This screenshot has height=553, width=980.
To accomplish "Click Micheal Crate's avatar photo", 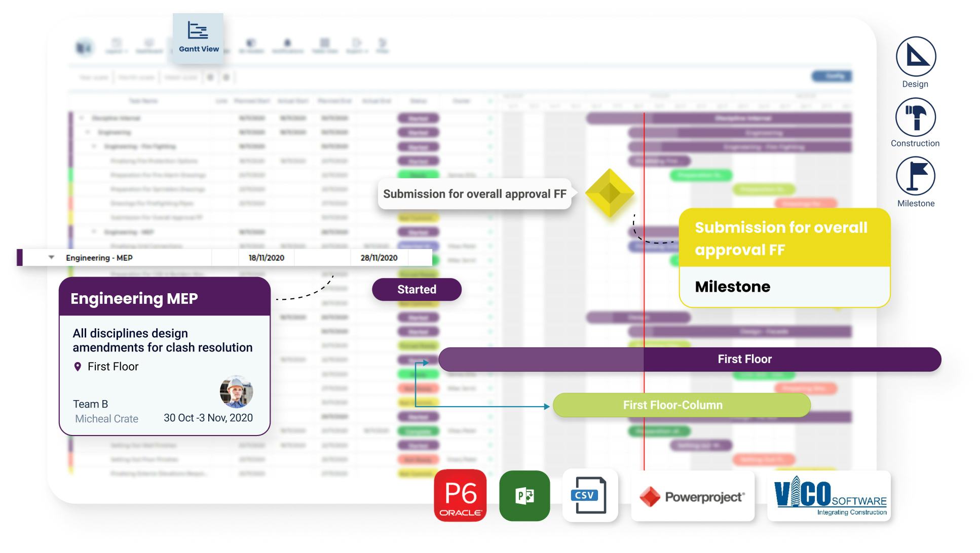I will (236, 391).
